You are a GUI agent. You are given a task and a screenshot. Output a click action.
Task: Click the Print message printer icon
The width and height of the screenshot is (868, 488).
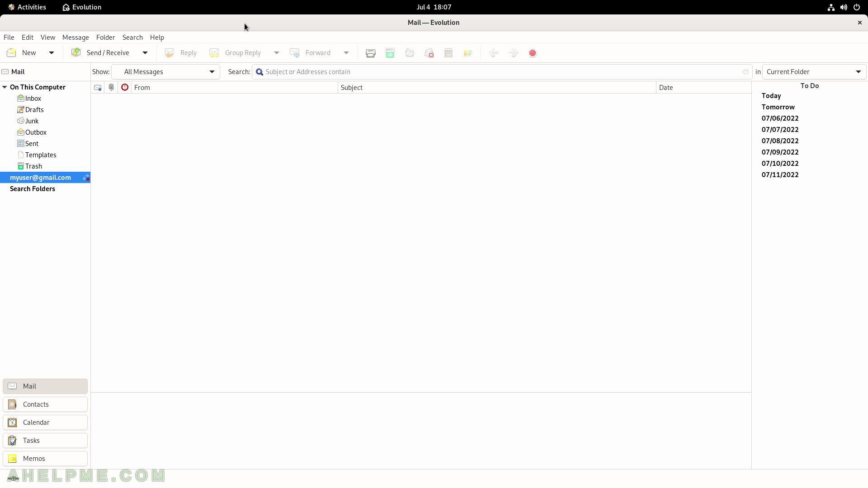point(371,53)
